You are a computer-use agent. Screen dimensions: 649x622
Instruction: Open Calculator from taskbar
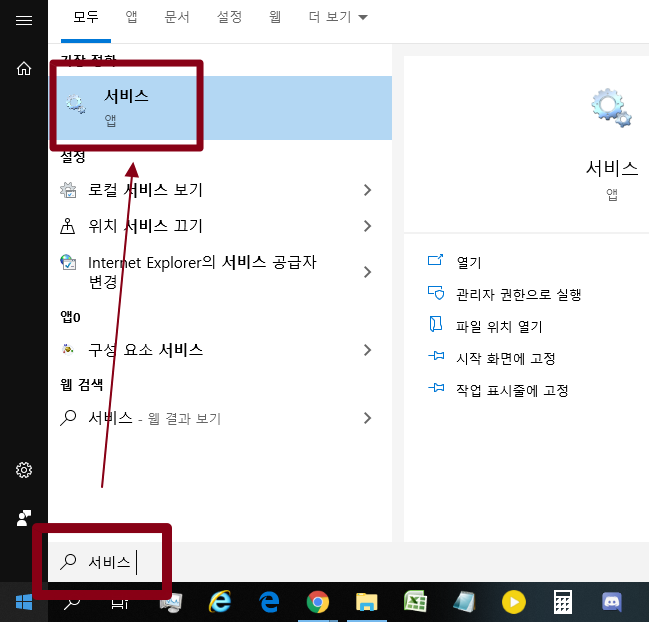563,602
